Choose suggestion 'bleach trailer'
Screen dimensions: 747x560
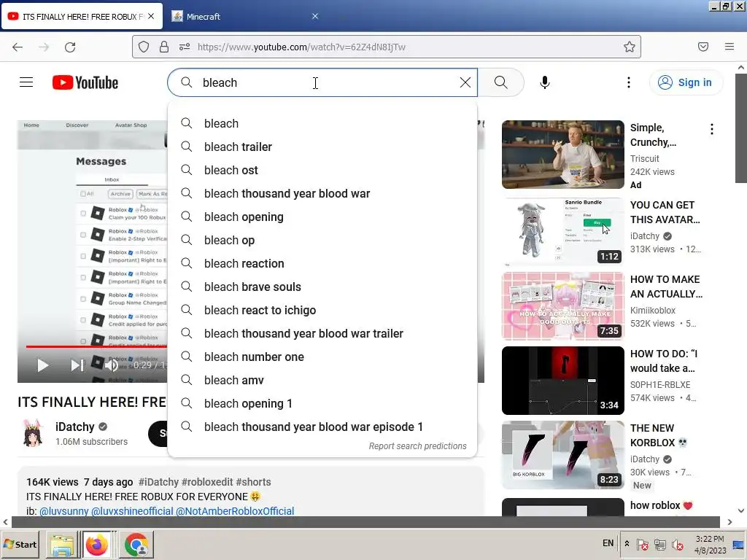[x=322, y=147]
